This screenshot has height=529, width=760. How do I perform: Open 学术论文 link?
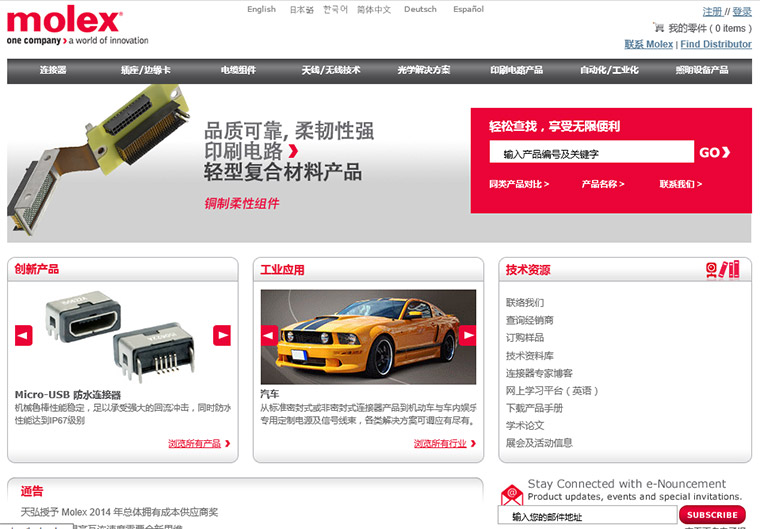click(525, 426)
